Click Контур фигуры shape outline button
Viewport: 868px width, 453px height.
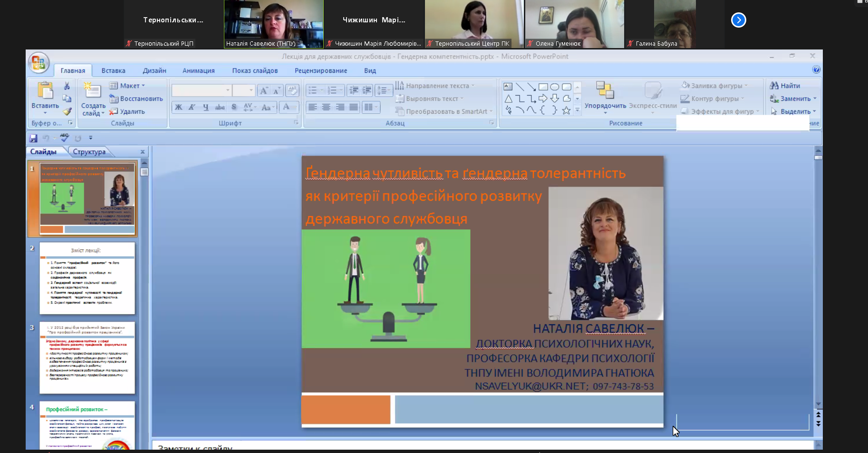[712, 98]
